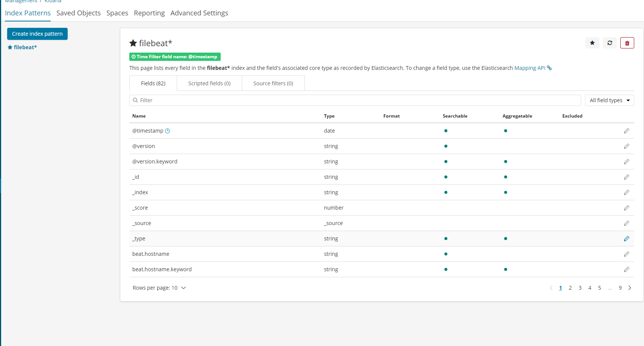This screenshot has height=346, width=644.
Task: Edit the _index field pencil icon
Action: pyautogui.click(x=626, y=192)
